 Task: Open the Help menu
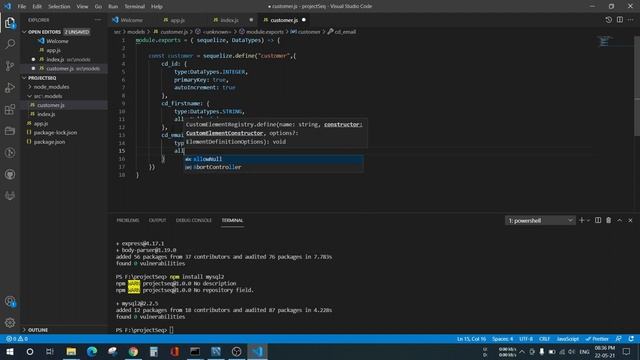coord(157,6)
